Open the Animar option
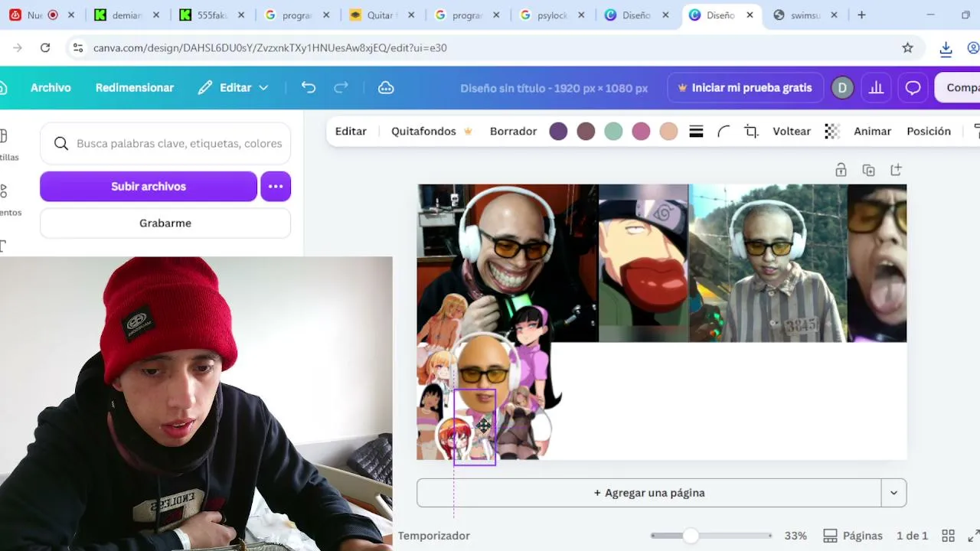Screen dimensions: 980x551 (872, 132)
